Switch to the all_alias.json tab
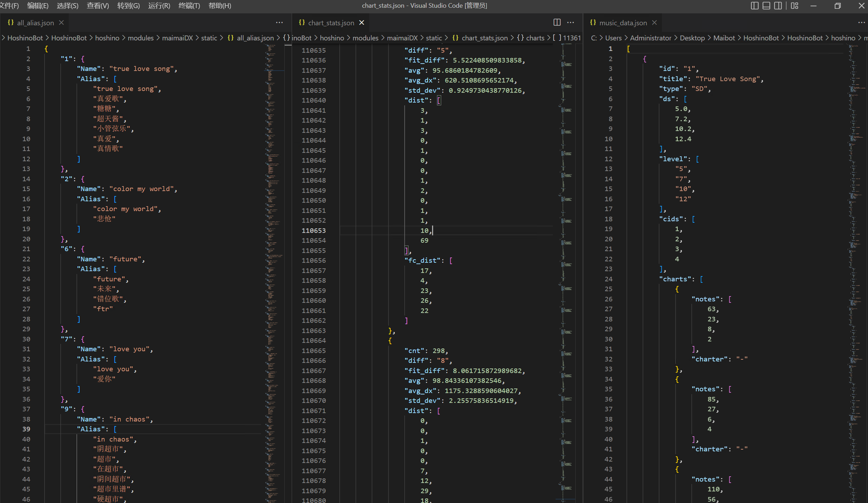The height and width of the screenshot is (503, 868). (35, 23)
